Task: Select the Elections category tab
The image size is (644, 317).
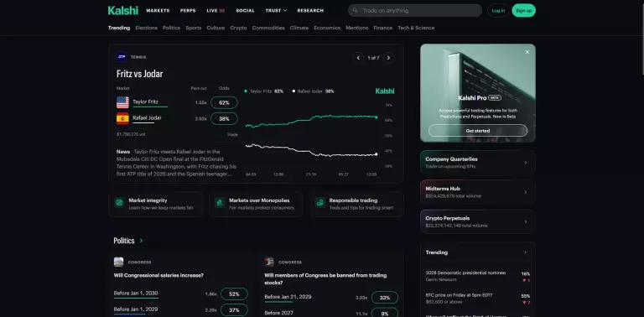Action: [x=146, y=28]
